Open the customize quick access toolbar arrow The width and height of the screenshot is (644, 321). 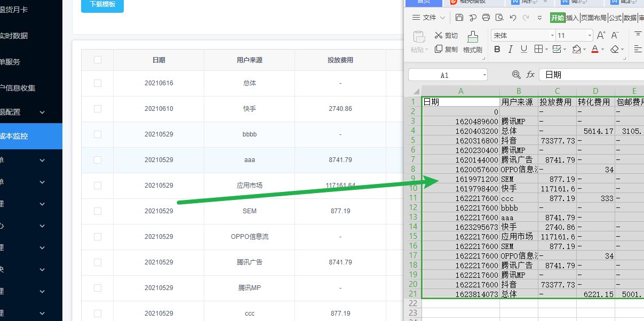(540, 18)
